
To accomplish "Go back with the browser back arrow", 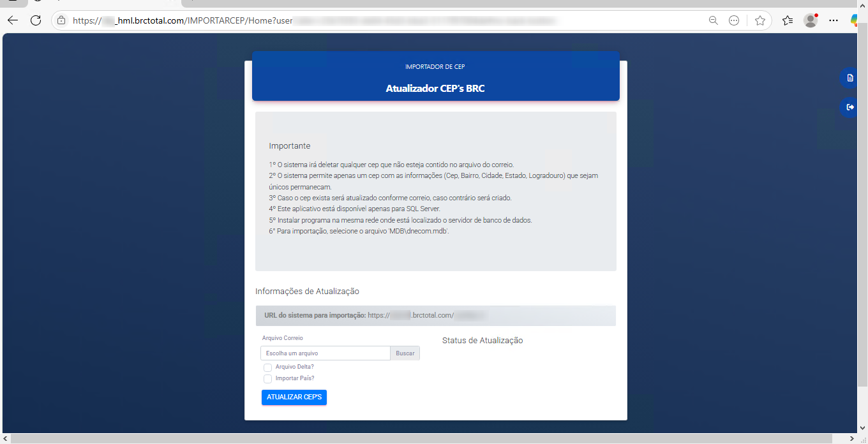I will (x=13, y=20).
